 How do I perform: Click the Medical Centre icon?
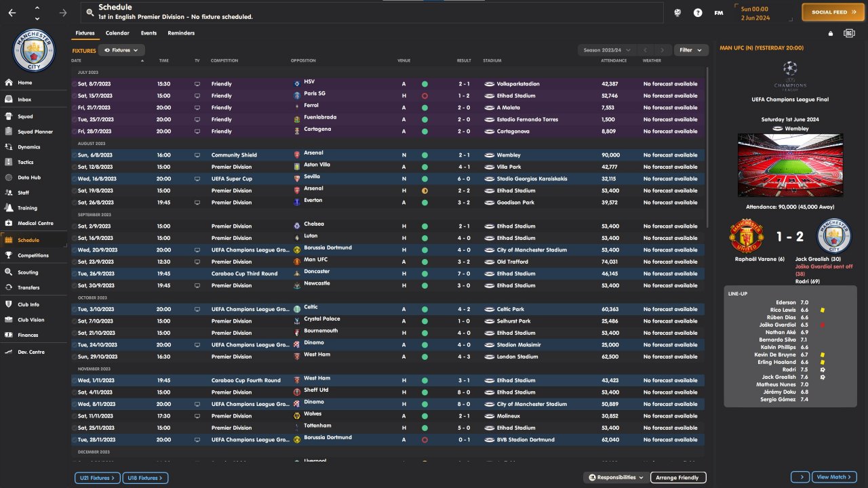pyautogui.click(x=9, y=223)
